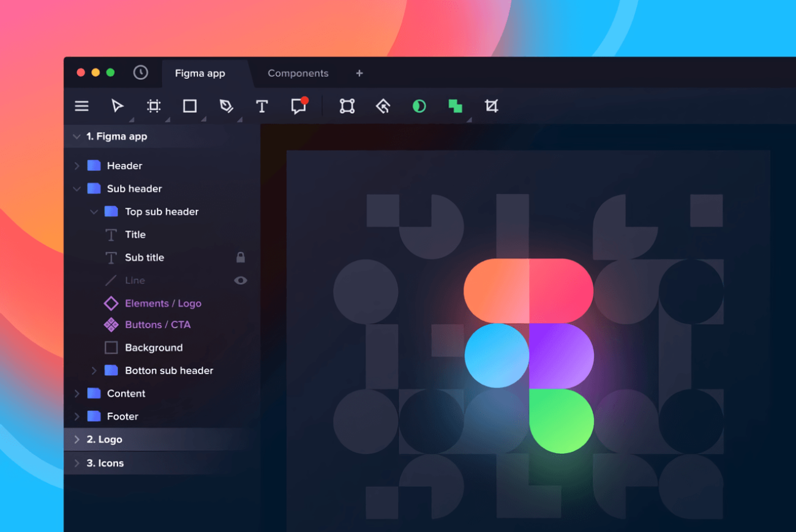Unlock the Sub title layer
Screen dimensions: 796x532
point(241,257)
